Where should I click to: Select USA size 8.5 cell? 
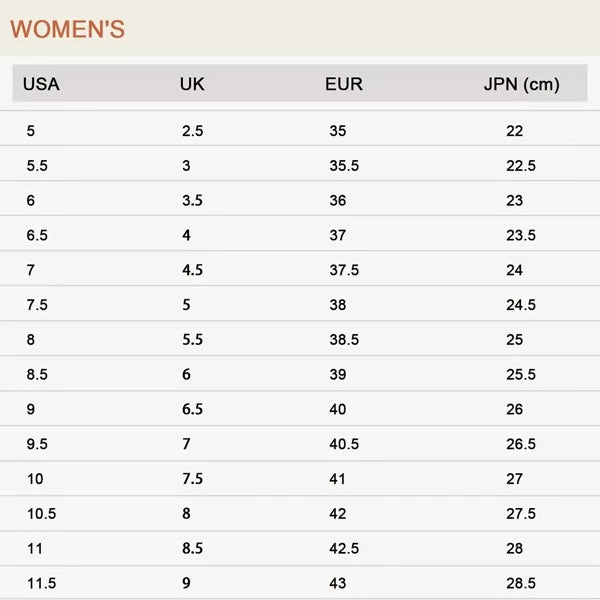tap(37, 375)
